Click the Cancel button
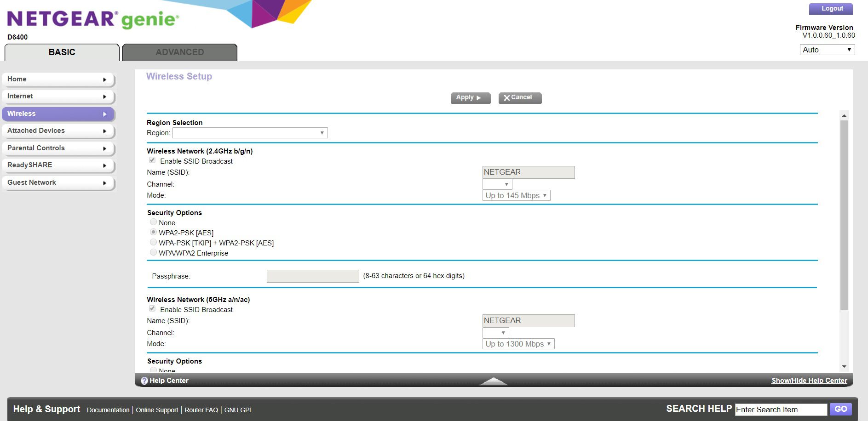This screenshot has width=868, height=421. (520, 98)
